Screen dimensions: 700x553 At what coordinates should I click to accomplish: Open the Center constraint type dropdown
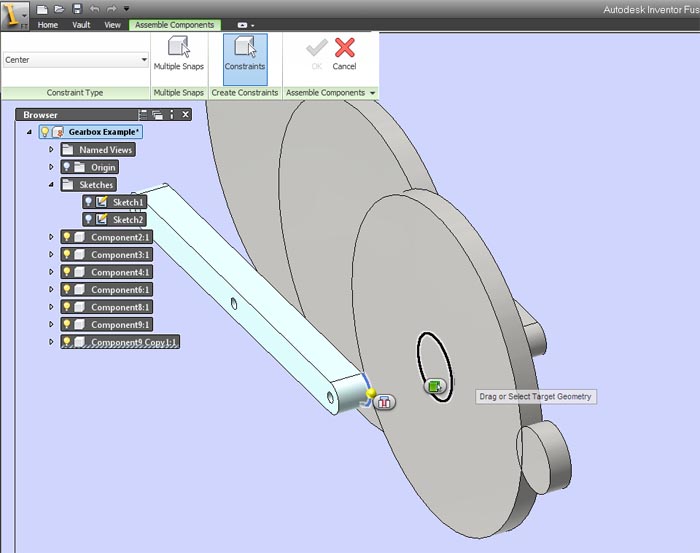point(76,60)
